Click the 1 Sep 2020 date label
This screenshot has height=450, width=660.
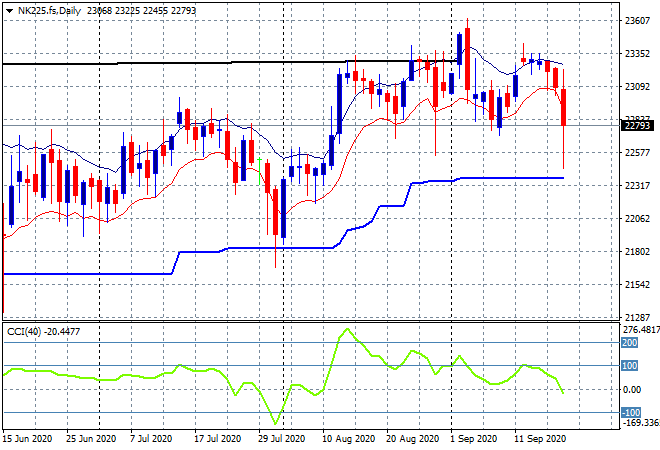[x=474, y=439]
